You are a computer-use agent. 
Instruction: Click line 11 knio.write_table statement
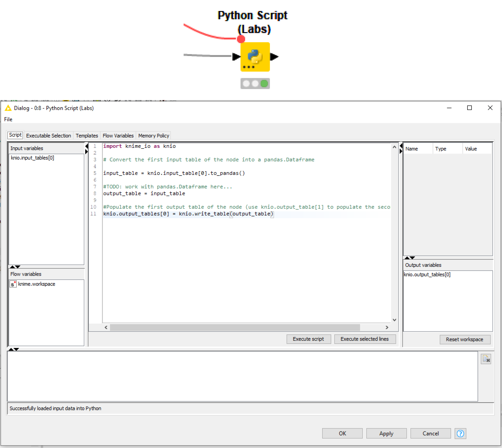coord(188,214)
